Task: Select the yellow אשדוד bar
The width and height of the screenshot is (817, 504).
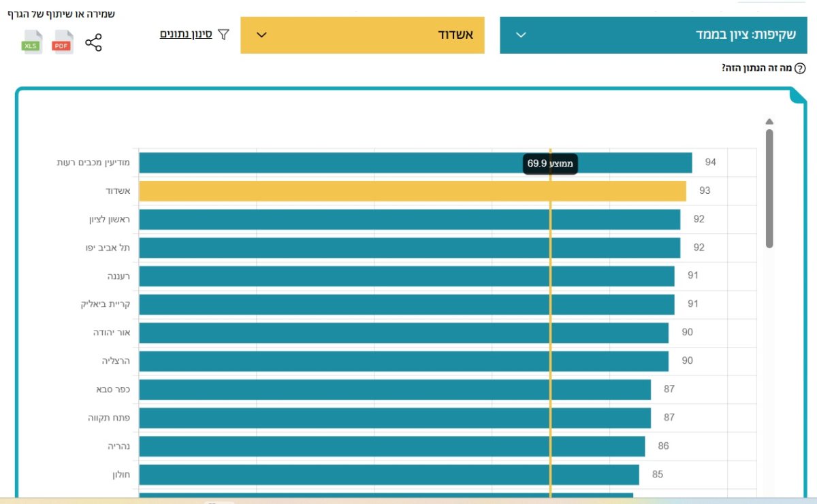Action: [x=412, y=191]
